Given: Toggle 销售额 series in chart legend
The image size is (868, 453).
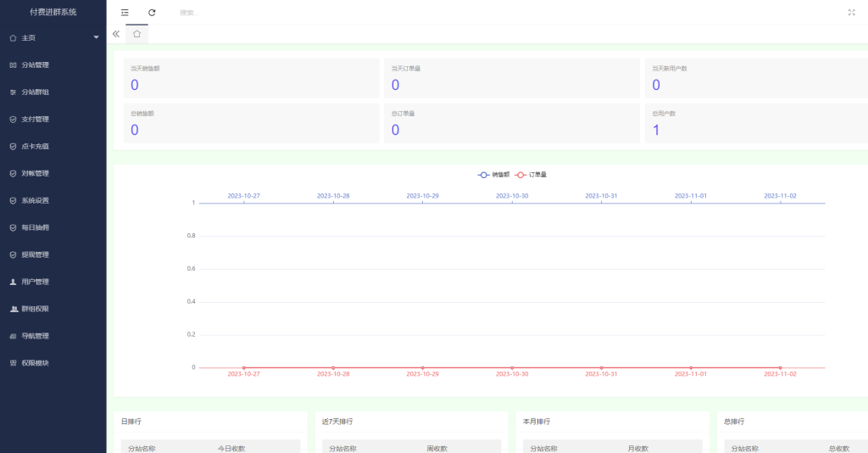Looking at the screenshot, I should pos(493,175).
